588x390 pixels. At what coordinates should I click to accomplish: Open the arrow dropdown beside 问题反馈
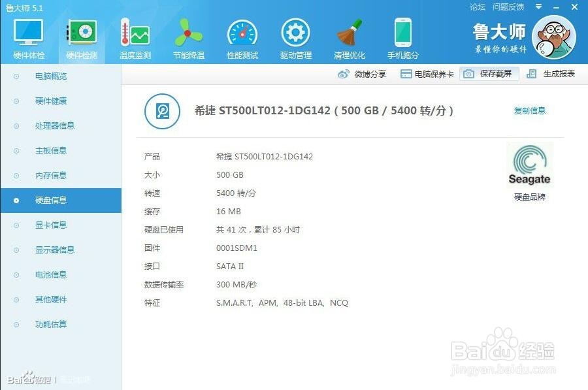[x=537, y=7]
